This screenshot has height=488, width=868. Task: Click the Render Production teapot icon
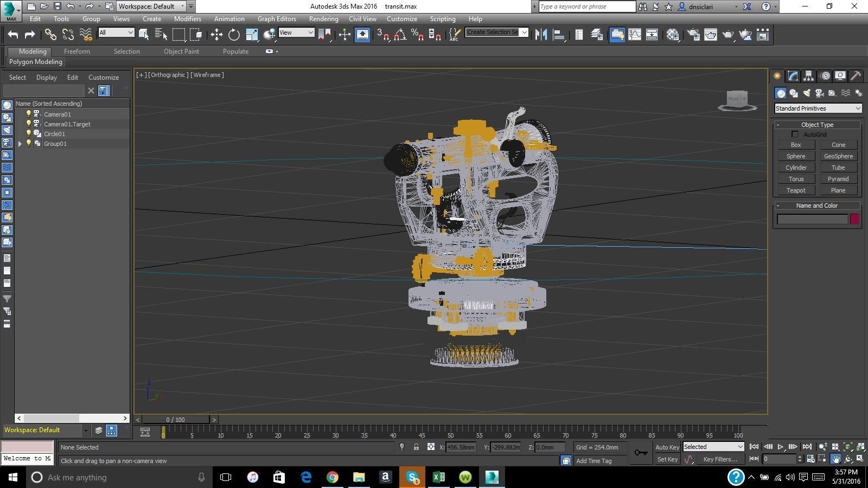(728, 35)
